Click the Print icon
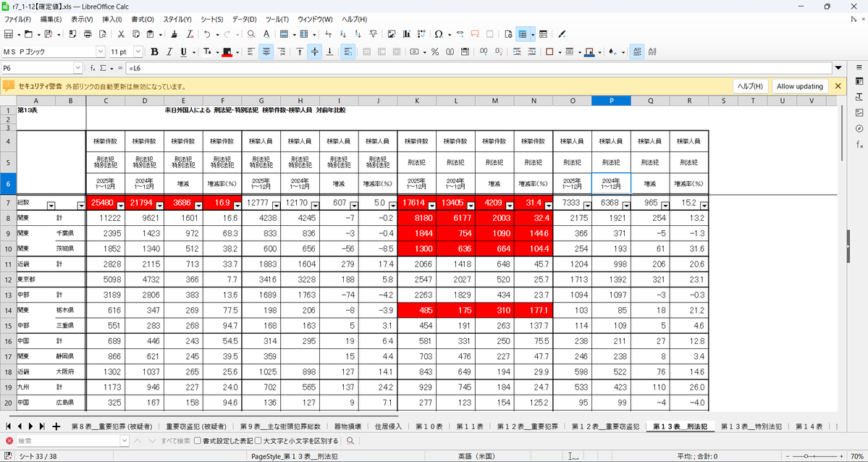 tap(88, 34)
